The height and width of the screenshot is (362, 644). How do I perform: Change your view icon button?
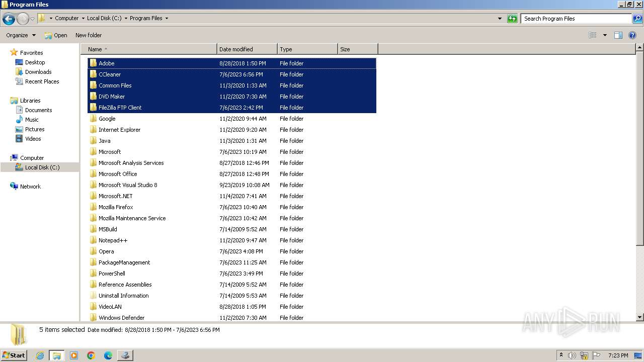[593, 35]
